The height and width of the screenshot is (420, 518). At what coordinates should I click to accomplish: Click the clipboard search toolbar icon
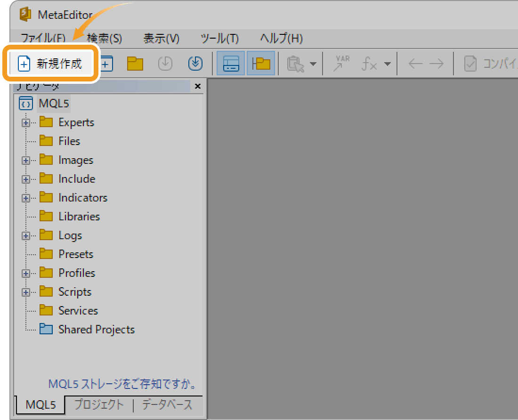295,64
